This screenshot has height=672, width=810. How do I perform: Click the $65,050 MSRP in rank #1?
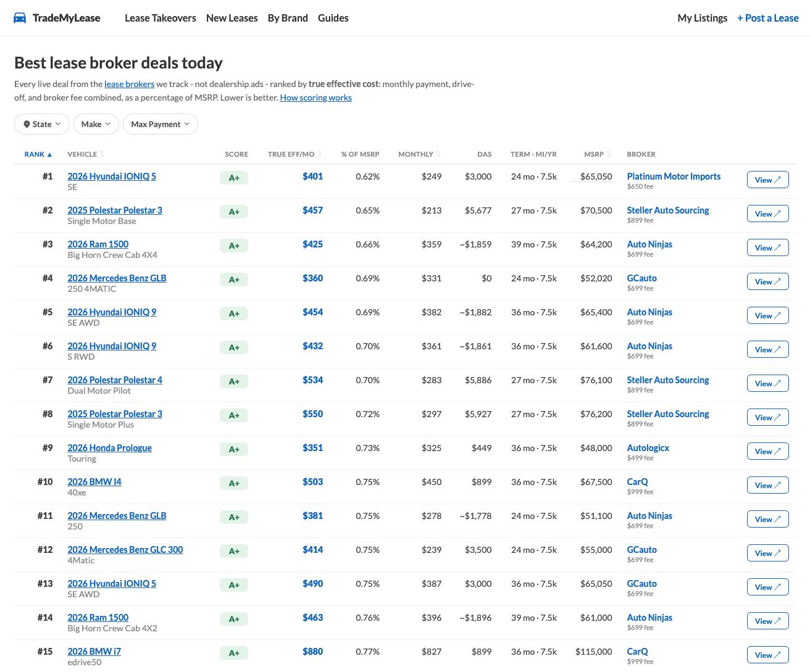tap(596, 176)
